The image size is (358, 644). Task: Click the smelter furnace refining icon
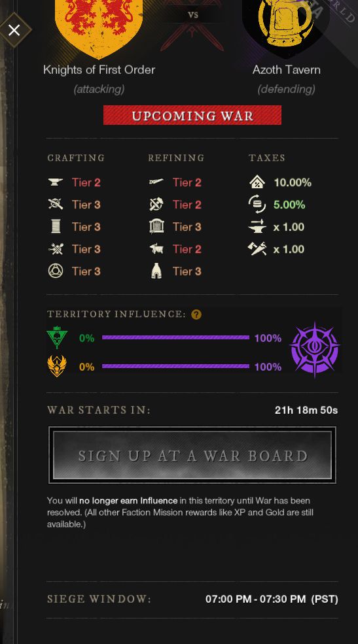[156, 271]
